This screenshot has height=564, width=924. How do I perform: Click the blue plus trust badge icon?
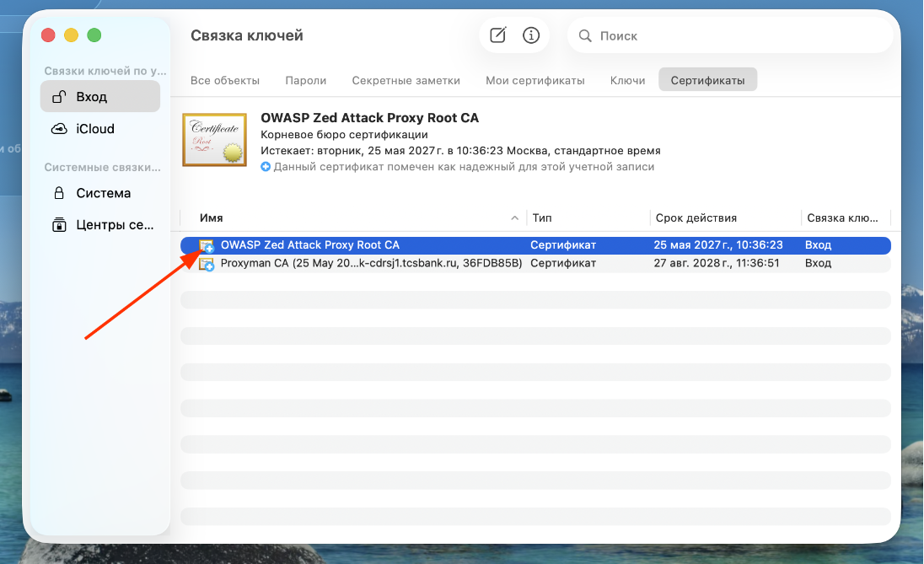pyautogui.click(x=266, y=167)
